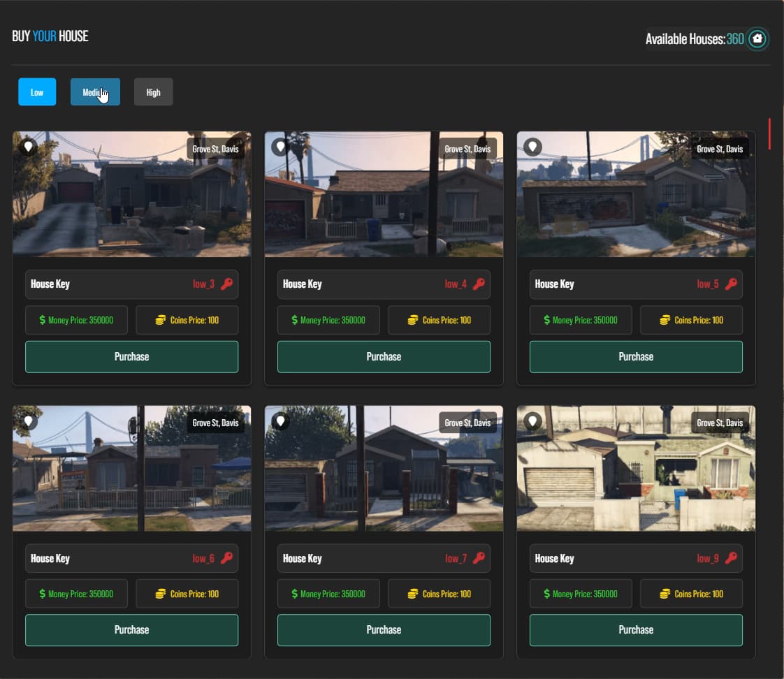Click the red key icon next to low_9

[731, 558]
